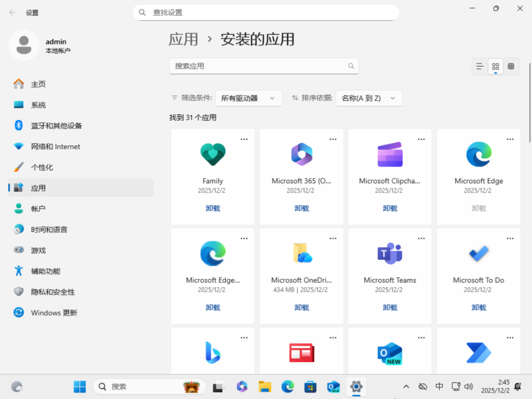Click the vertical scrollbar on right
Screen dimensions: 532x399
530,103
